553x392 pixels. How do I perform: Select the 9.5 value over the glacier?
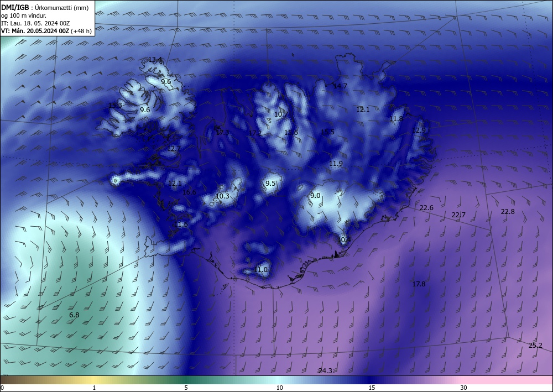[x=270, y=184]
